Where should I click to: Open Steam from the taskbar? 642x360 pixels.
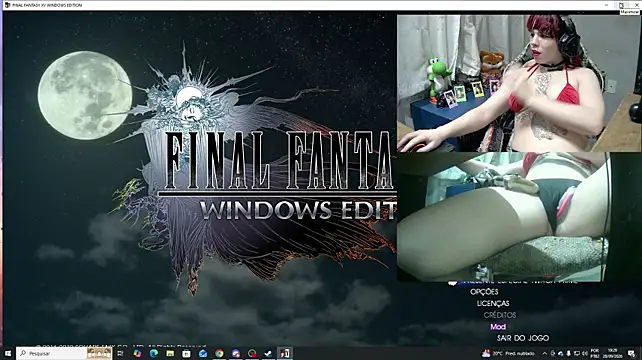coord(268,353)
